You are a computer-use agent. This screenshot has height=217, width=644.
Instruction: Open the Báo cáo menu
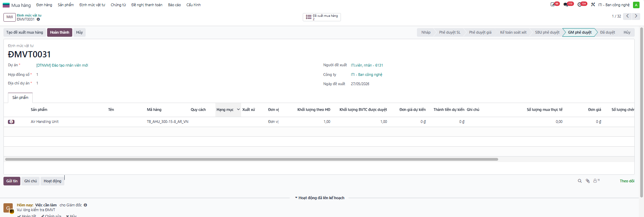click(x=174, y=5)
